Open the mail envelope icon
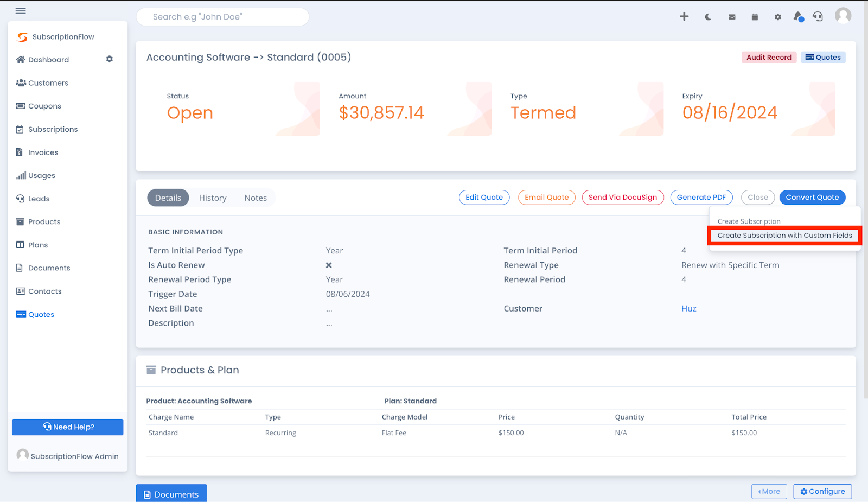The image size is (868, 502). [732, 17]
